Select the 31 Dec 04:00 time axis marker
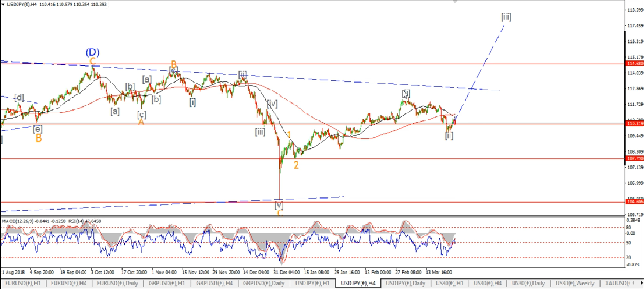 click(x=287, y=272)
